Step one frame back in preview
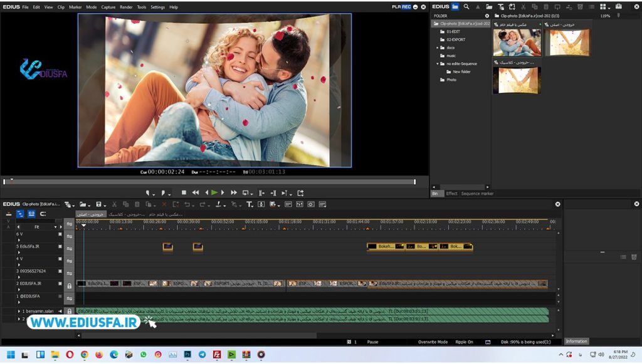This screenshot has width=642, height=364. click(x=206, y=192)
